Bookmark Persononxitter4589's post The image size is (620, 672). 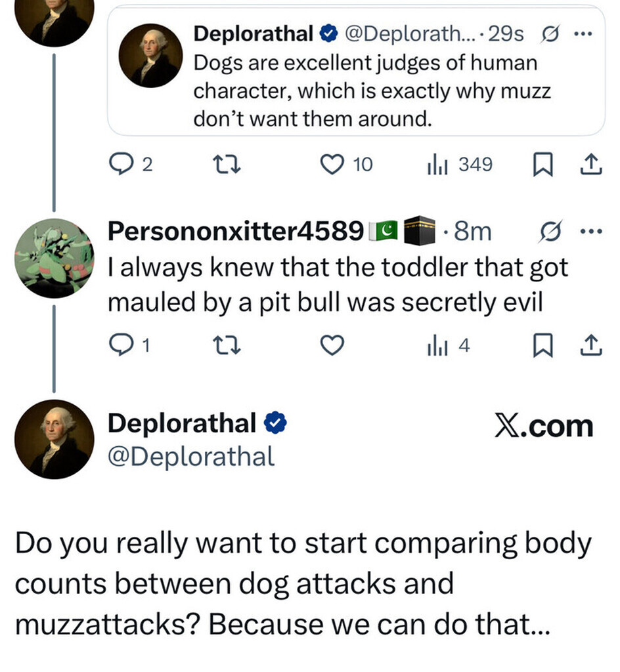(541, 345)
